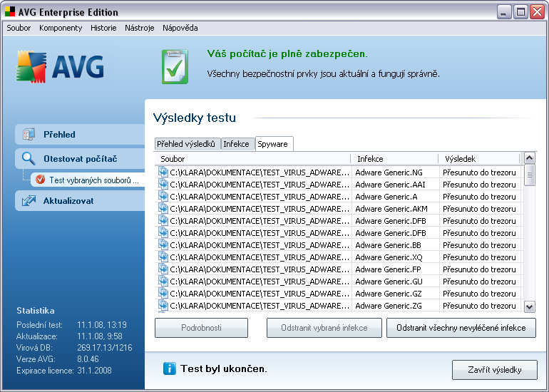Click file icon of Adware Generic.BB row
Image resolution: width=549 pixels, height=392 pixels.
click(163, 244)
